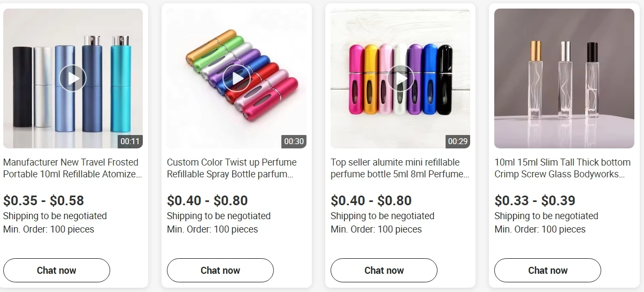
Task: Play the twist up perfume bottle video
Action: coord(236,78)
